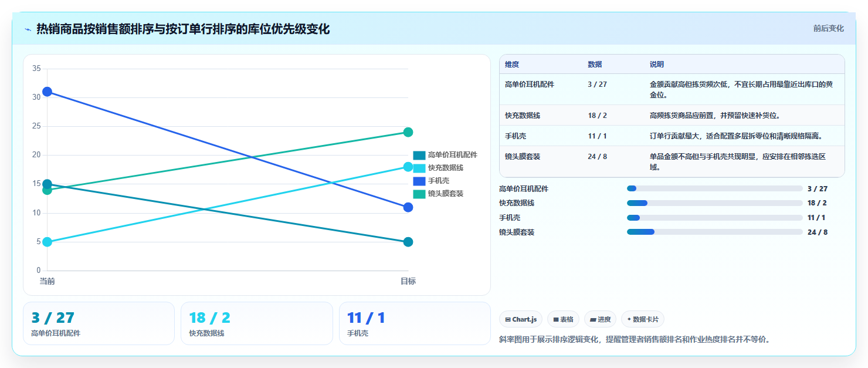Click the 目标 x-axis label
This screenshot has width=868, height=368.
[x=408, y=282]
